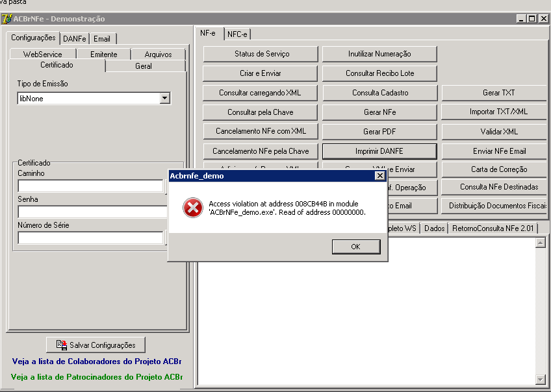Switch to the DANFe tab
This screenshot has width=551, height=392.
[x=75, y=39]
